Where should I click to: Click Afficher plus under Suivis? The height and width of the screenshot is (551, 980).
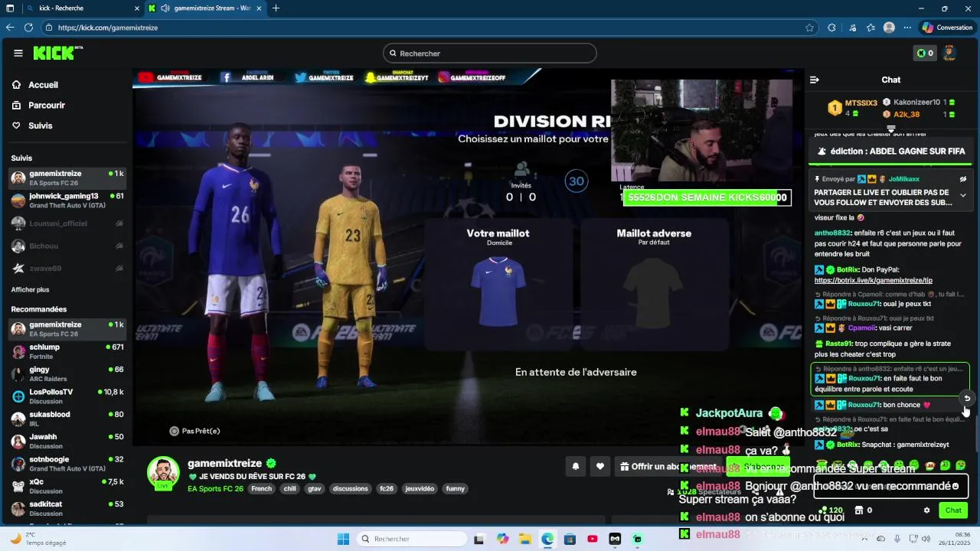(30, 290)
